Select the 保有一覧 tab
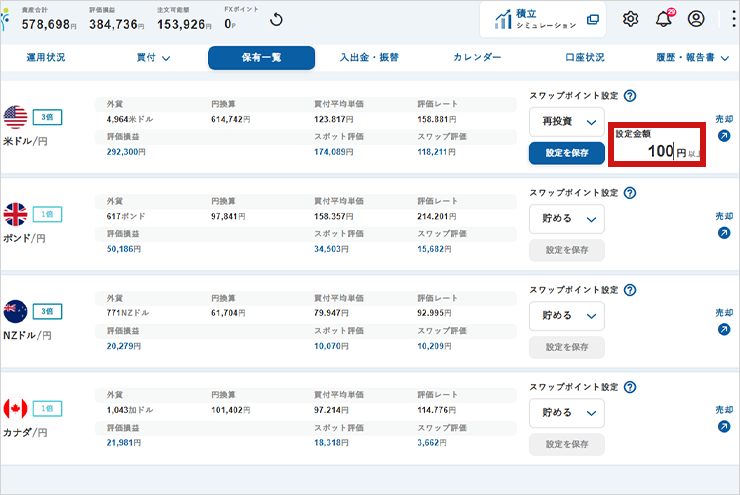The height and width of the screenshot is (495, 740). tap(261, 58)
